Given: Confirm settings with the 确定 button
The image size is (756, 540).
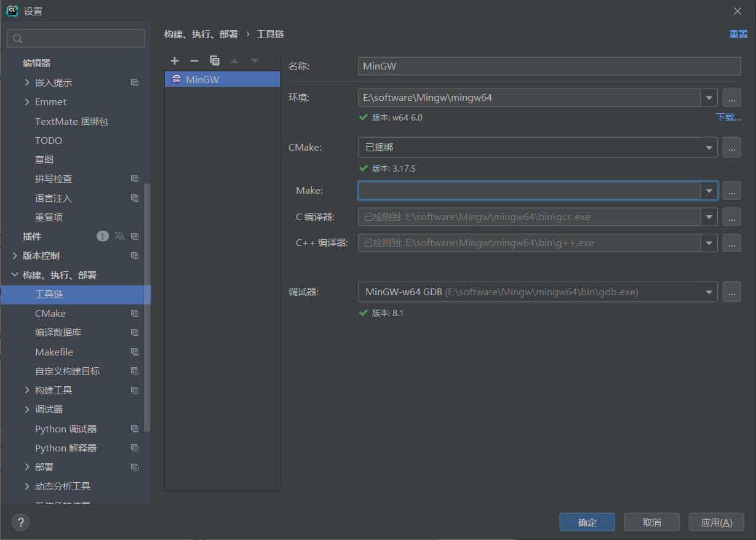Looking at the screenshot, I should [x=587, y=522].
